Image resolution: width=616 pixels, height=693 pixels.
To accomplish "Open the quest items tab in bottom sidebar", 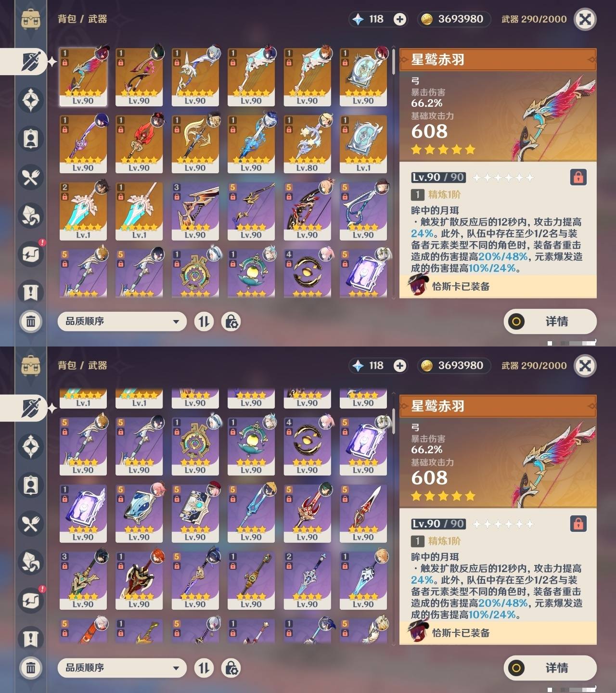I will [31, 639].
